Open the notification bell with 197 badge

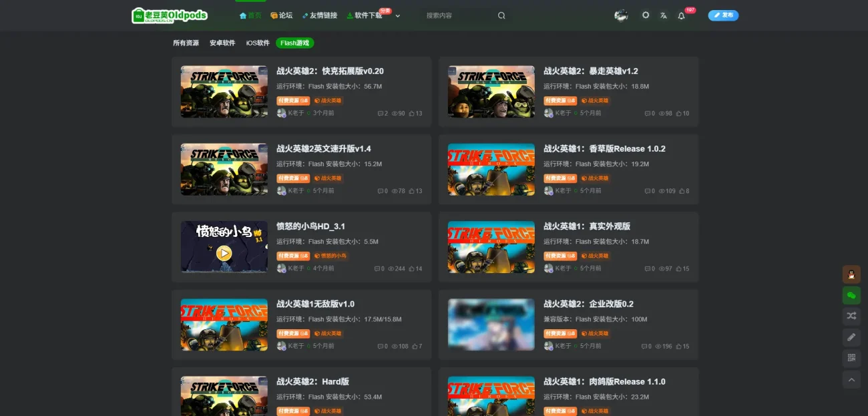point(682,15)
